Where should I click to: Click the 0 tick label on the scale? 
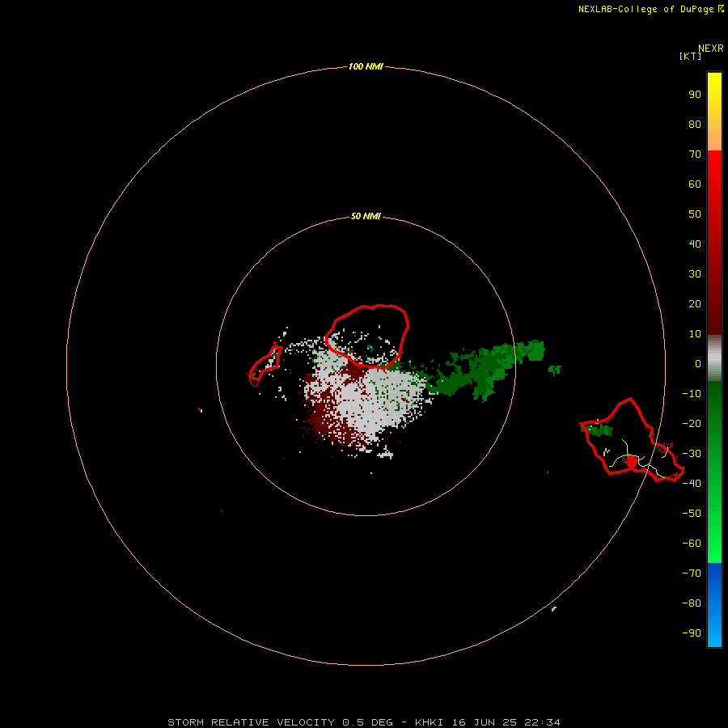click(x=698, y=364)
